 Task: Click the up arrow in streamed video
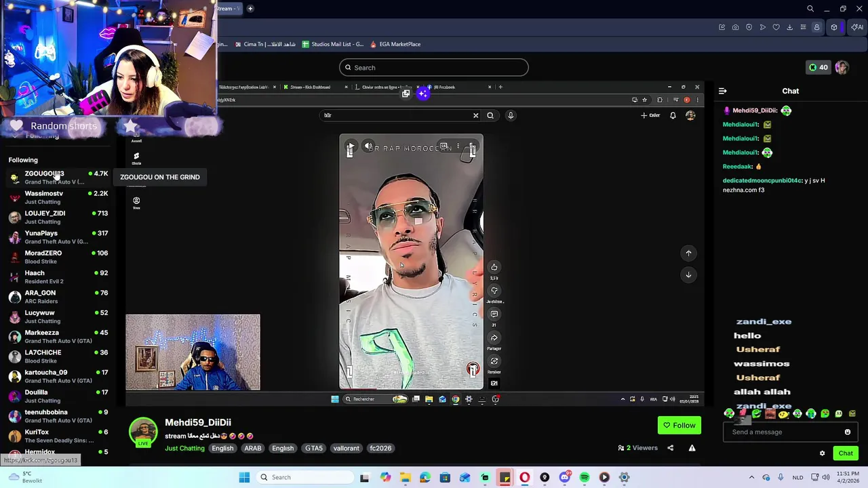(688, 253)
